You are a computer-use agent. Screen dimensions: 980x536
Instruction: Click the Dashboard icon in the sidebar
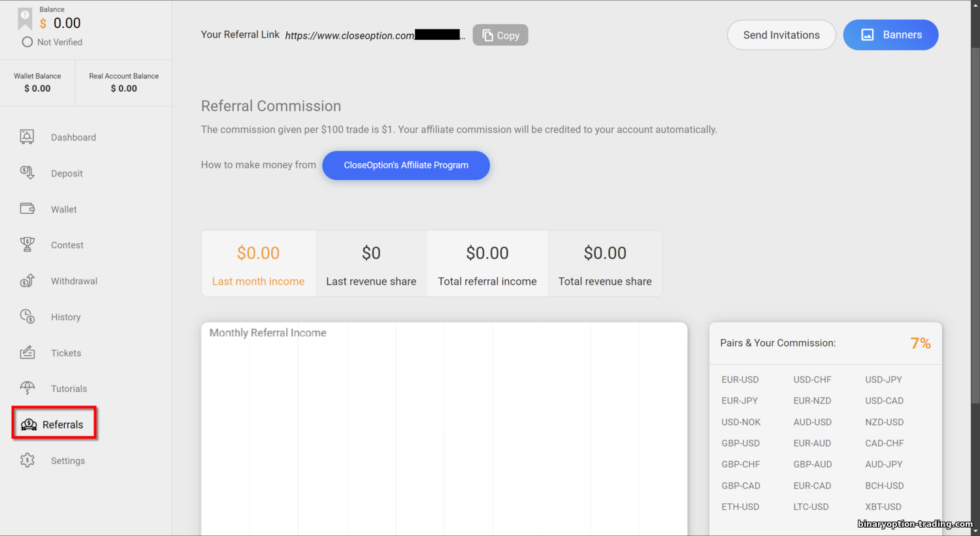27,137
